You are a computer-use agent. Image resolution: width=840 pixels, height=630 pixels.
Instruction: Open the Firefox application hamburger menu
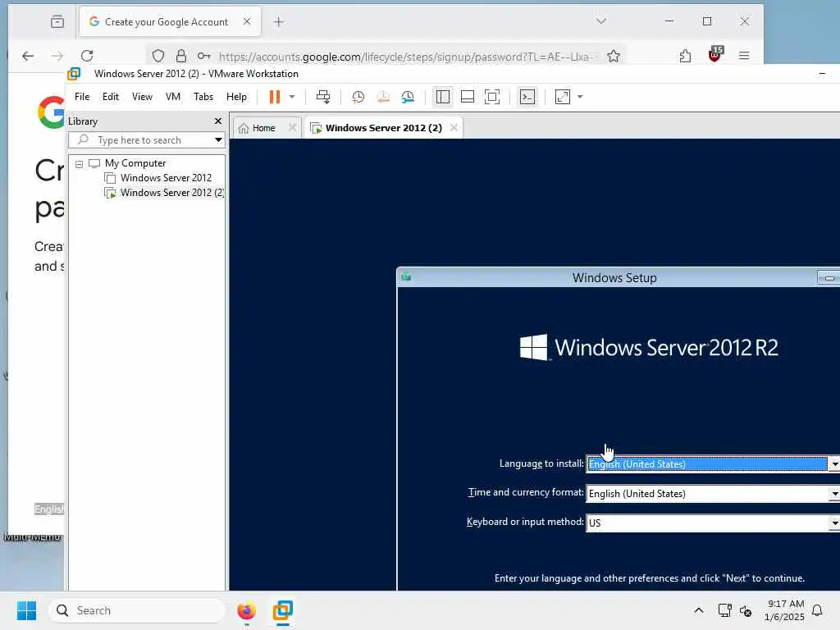pyautogui.click(x=744, y=56)
